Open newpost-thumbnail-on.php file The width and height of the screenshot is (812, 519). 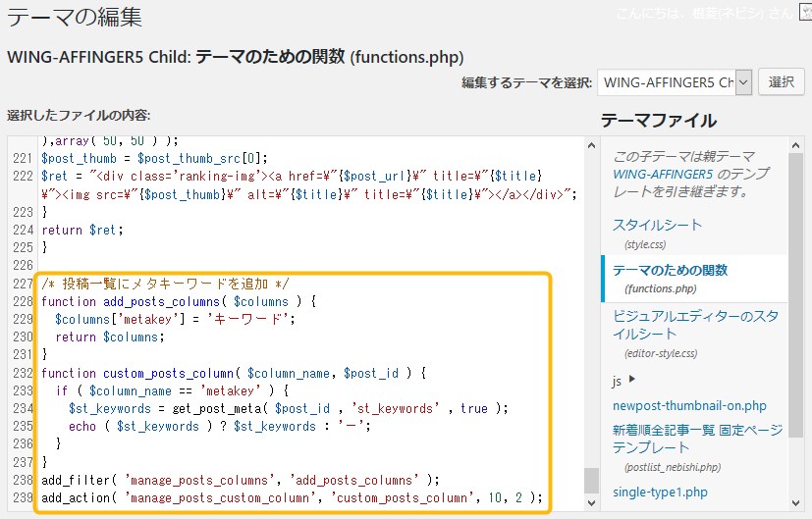689,405
